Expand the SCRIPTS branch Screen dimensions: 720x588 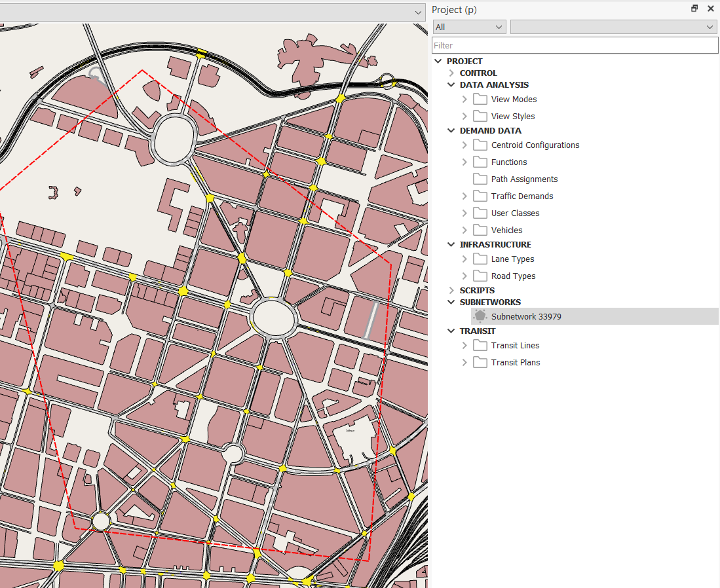[x=451, y=290]
